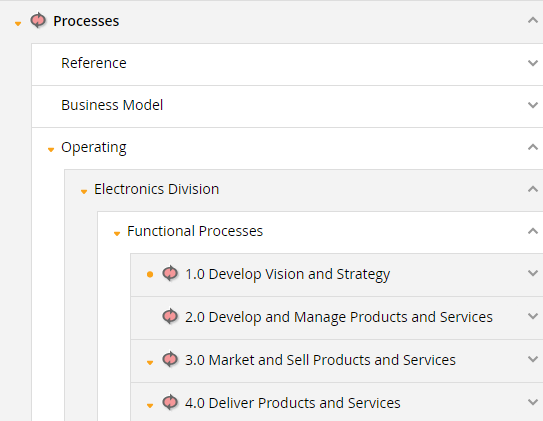Click the 4.0 Deliver Products process icon
The width and height of the screenshot is (543, 421).
coord(170,402)
